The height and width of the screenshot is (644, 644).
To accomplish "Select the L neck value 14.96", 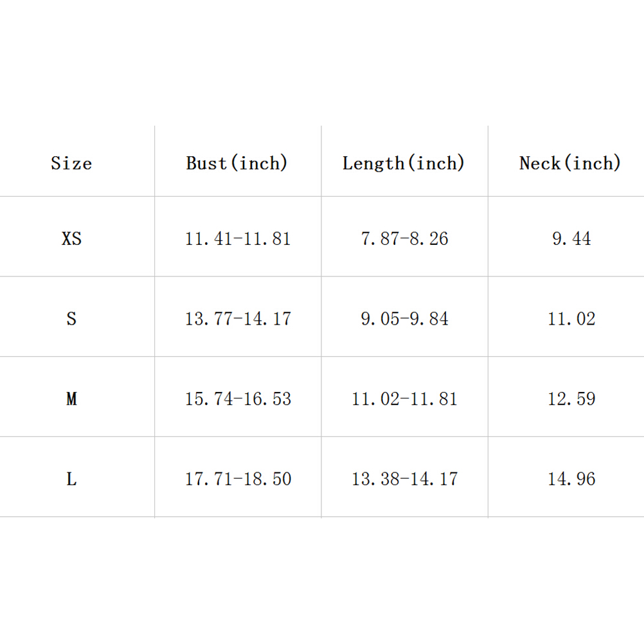I will click(571, 479).
